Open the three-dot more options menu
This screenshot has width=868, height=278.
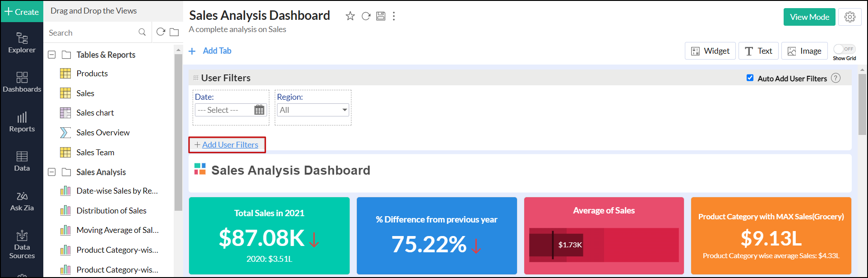coord(394,16)
